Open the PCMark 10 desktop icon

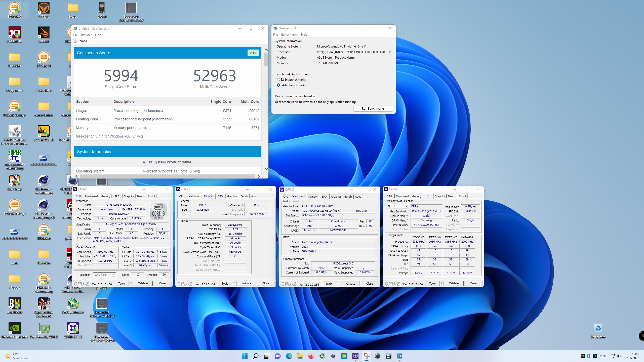coord(15,35)
